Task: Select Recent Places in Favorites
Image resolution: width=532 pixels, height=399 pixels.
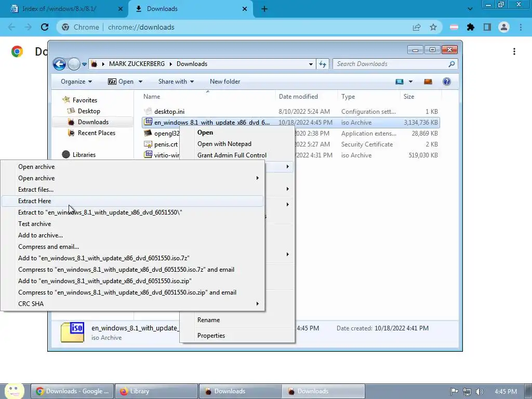Action: [x=96, y=133]
